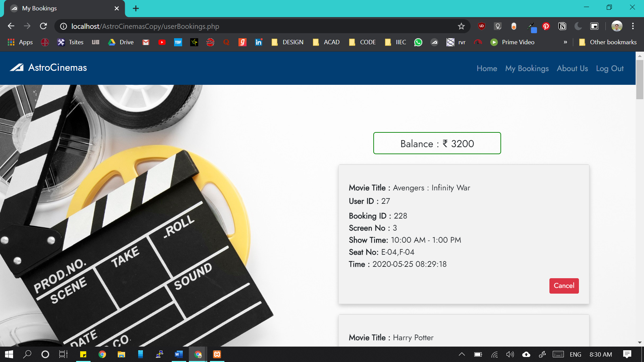Open Chrome's three-dot menu

[633, 26]
